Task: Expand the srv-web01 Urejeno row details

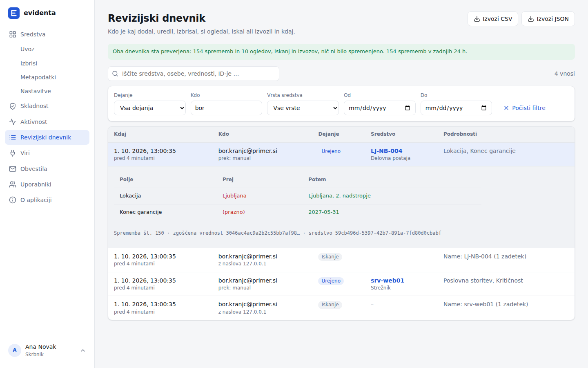Action: (341, 284)
